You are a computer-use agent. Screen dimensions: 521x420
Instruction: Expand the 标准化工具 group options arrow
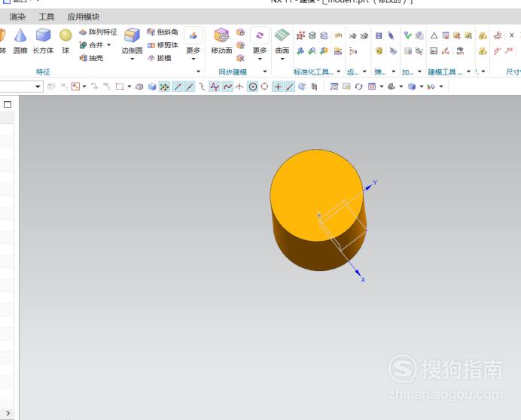click(339, 72)
